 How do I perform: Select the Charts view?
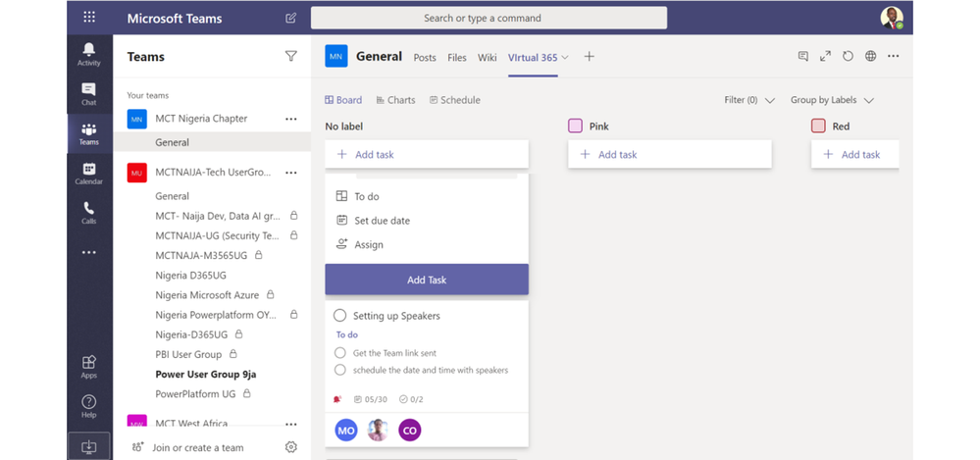pyautogui.click(x=395, y=100)
